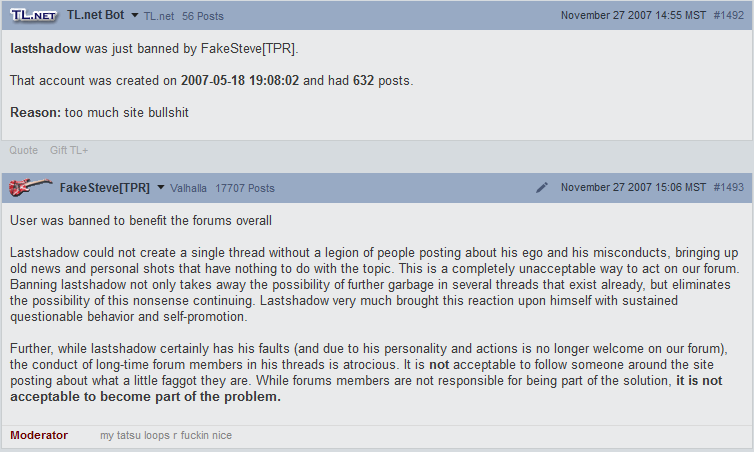Open the Valhalla team link
Image resolution: width=754 pixels, height=452 pixels.
189,188
